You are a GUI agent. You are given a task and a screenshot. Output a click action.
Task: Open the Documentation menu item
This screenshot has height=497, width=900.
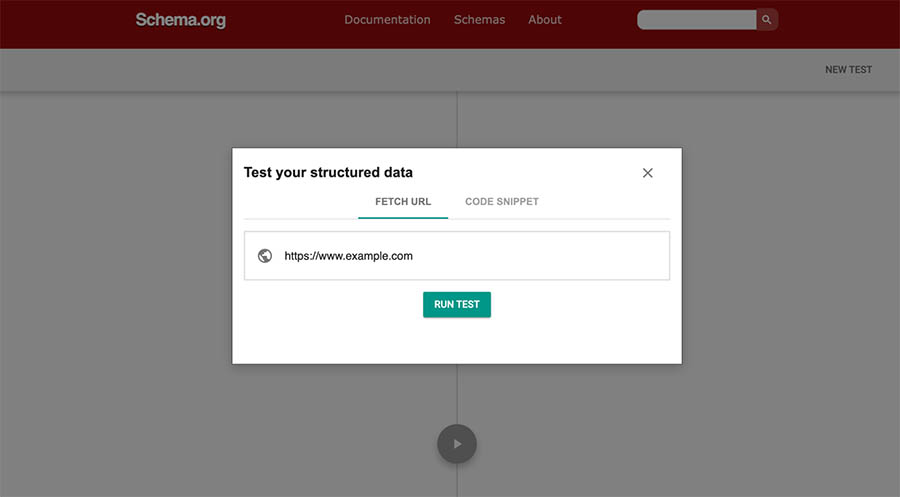click(387, 20)
